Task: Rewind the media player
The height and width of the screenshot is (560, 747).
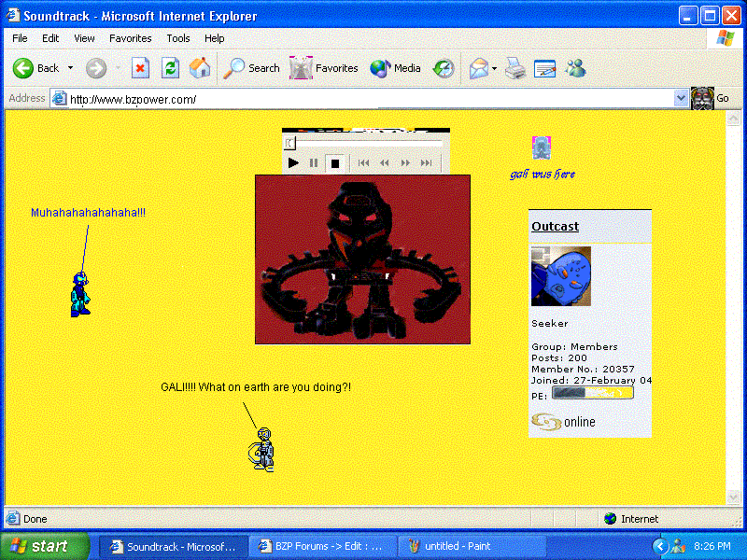Action: tap(385, 163)
